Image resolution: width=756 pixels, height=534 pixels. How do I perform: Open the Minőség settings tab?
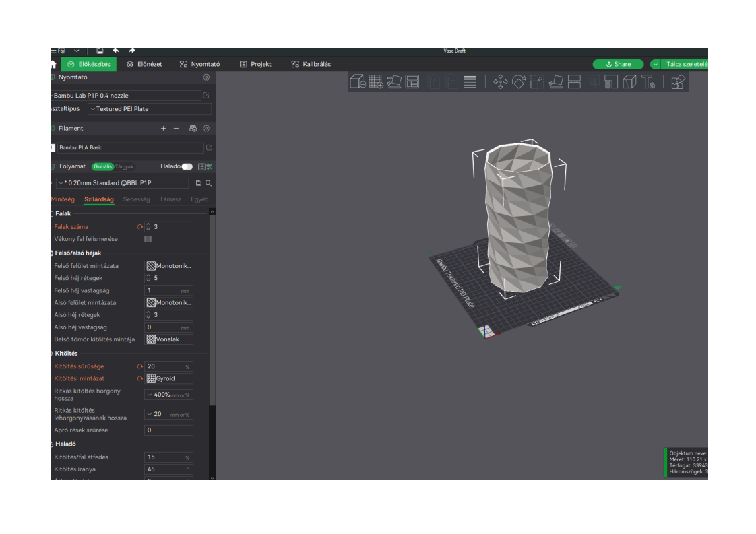(x=63, y=199)
